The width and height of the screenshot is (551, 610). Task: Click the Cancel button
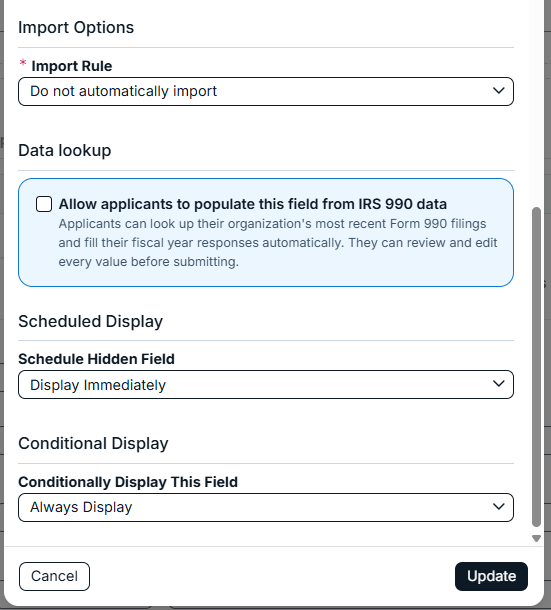[54, 576]
